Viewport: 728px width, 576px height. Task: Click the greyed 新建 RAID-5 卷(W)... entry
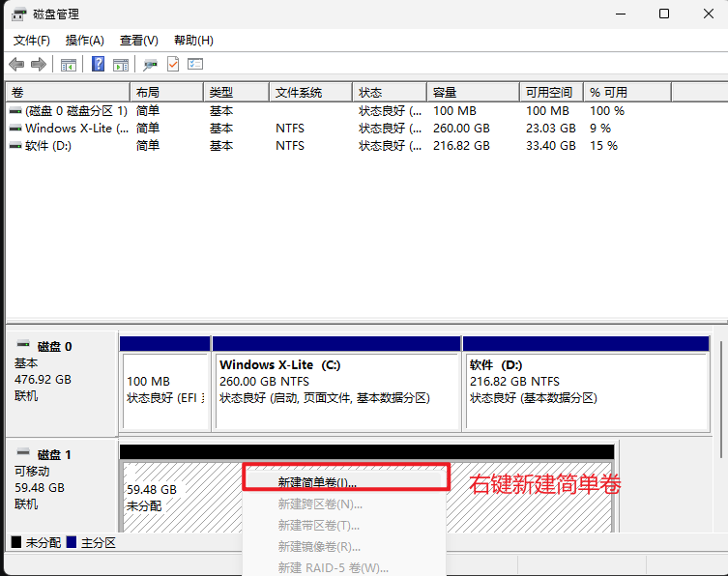pos(344,567)
